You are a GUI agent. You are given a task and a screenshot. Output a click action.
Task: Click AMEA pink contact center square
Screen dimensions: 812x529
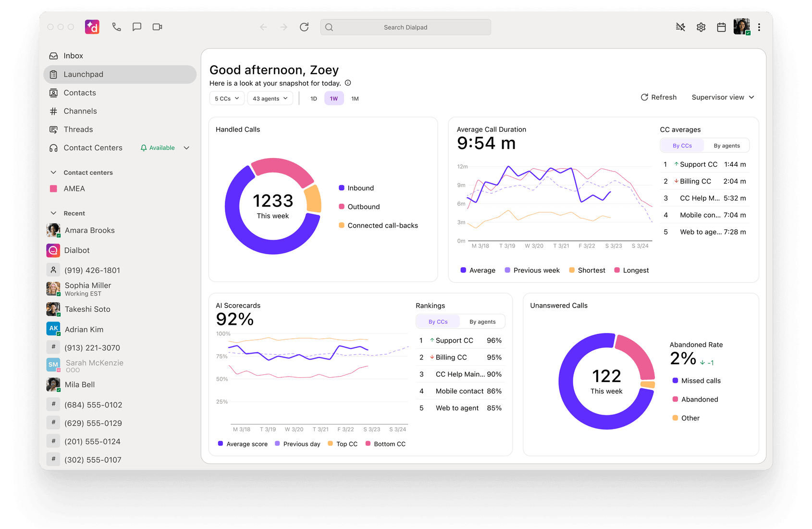(x=54, y=189)
